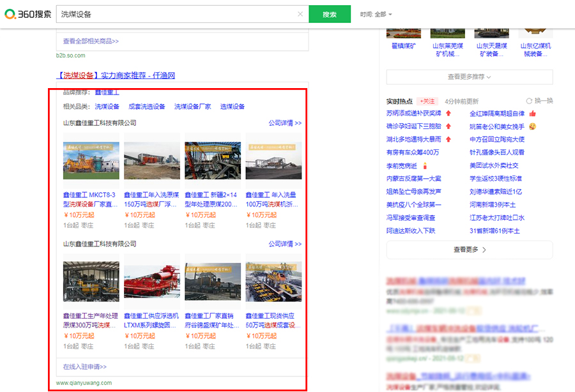Clear the search box with the X icon
575x392 pixels.
[x=300, y=14]
